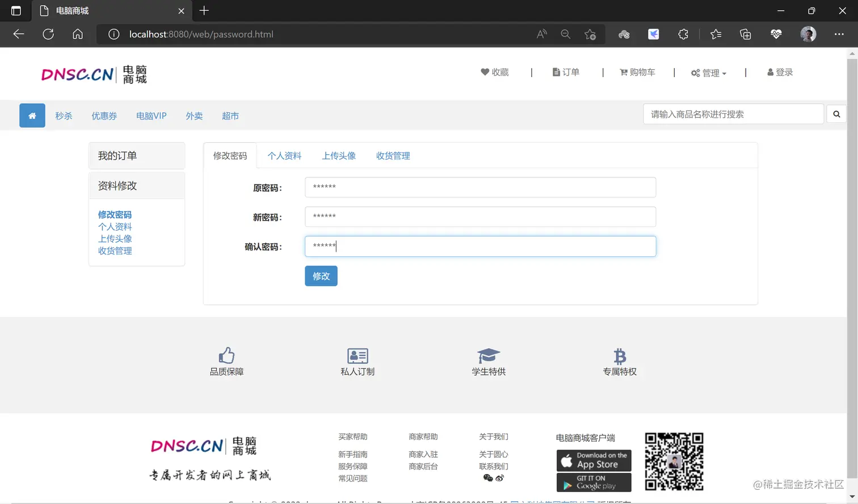Refresh the page
Image resolution: width=858 pixels, height=504 pixels.
coord(48,34)
